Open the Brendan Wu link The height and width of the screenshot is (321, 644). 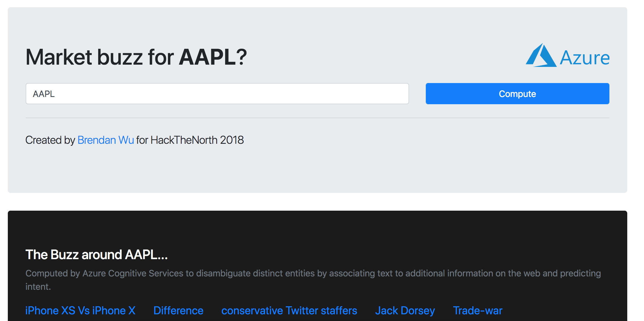click(x=106, y=140)
